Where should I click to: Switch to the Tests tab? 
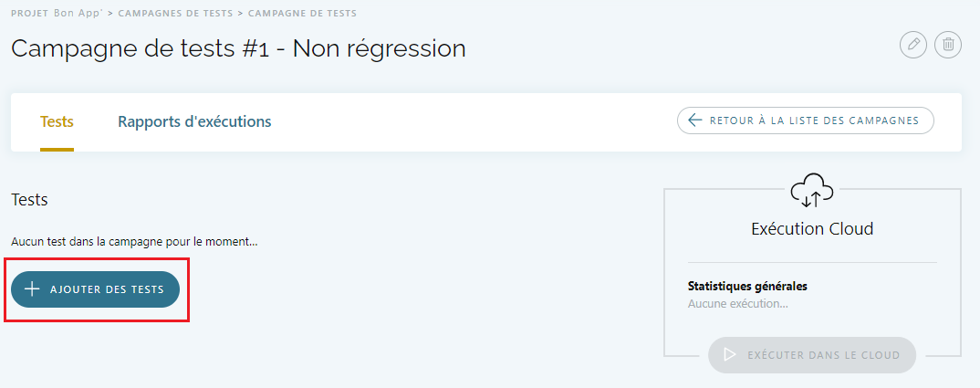[57, 121]
